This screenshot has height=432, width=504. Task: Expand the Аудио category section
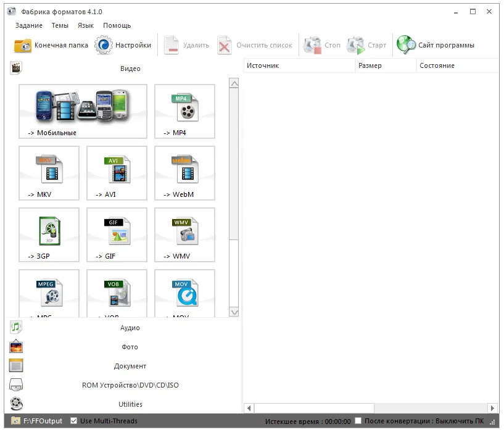coord(130,328)
